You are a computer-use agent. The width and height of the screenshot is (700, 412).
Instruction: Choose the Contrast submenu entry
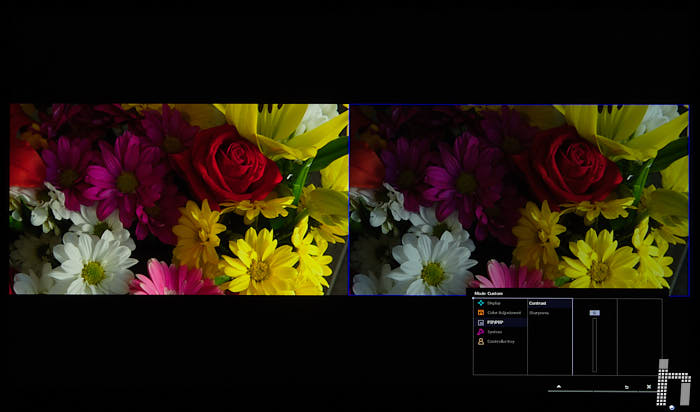(550, 304)
